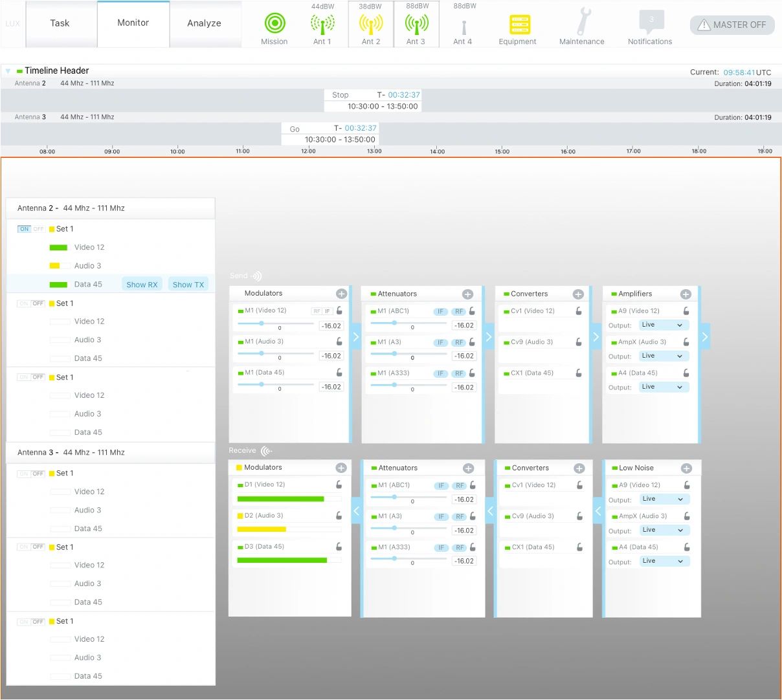Toggle RF on Send attenuator M1 (A3)

click(459, 343)
